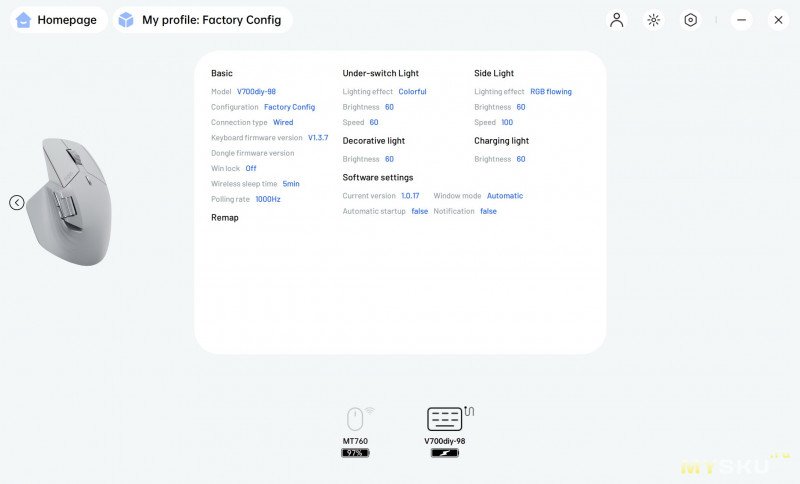This screenshot has width=800, height=484.
Task: Select the V700diy-98 keyboard device icon
Action: pyautogui.click(x=446, y=419)
